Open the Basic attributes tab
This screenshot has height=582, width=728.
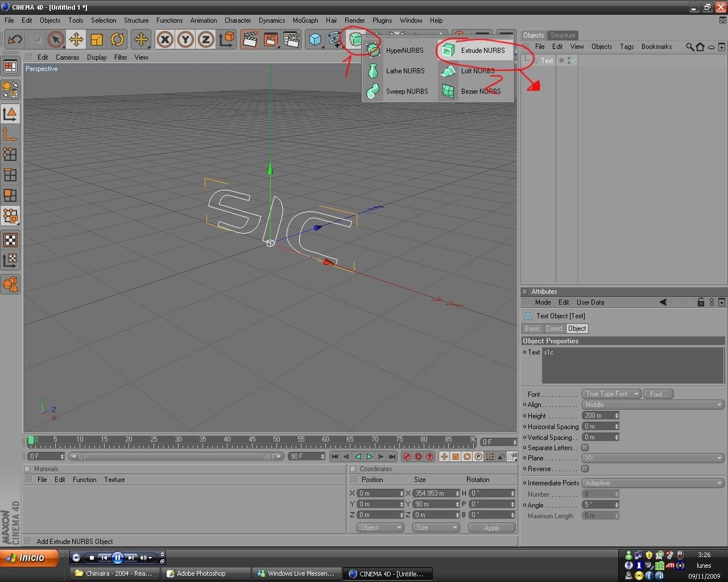pos(532,329)
